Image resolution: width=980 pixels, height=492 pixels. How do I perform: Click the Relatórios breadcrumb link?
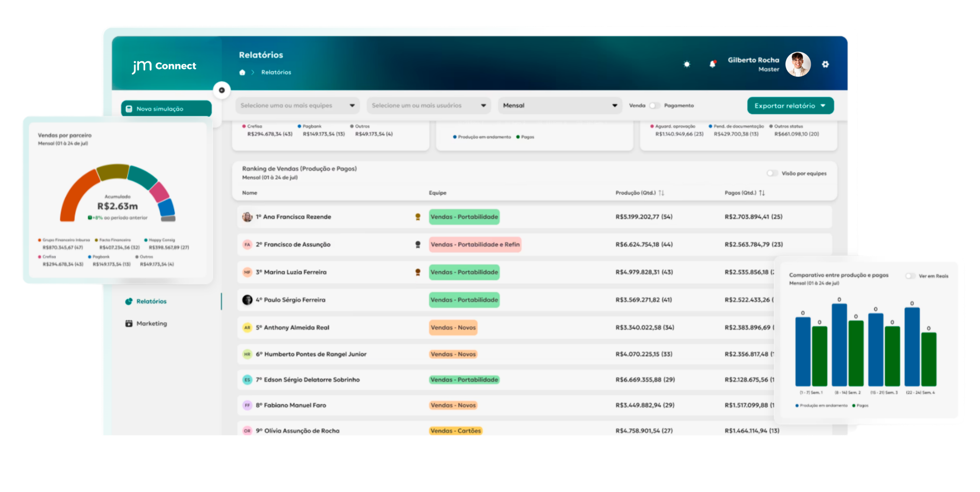point(276,72)
